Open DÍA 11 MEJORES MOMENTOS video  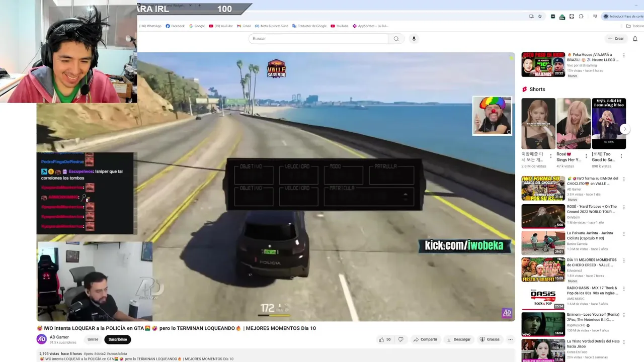543,270
